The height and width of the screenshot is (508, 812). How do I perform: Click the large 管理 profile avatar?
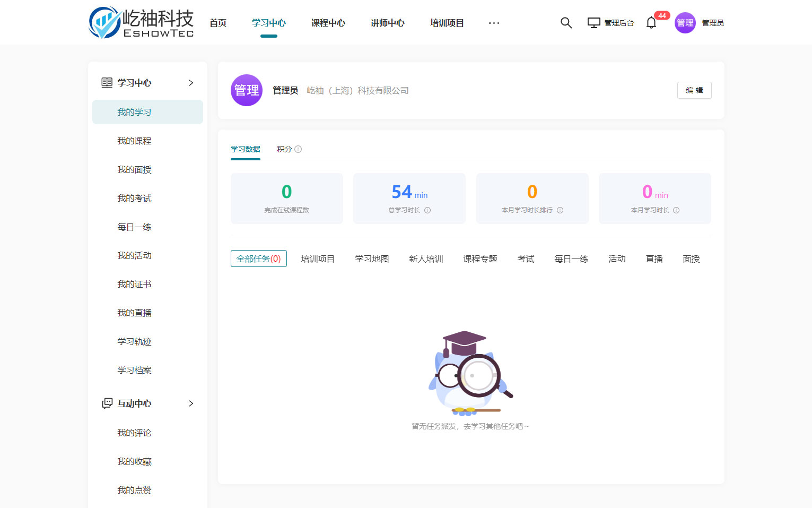coord(247,90)
